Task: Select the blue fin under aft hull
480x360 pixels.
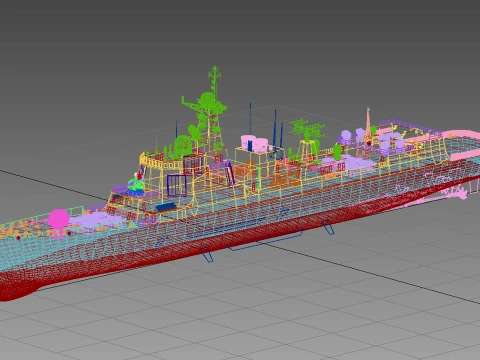Action: point(328,227)
